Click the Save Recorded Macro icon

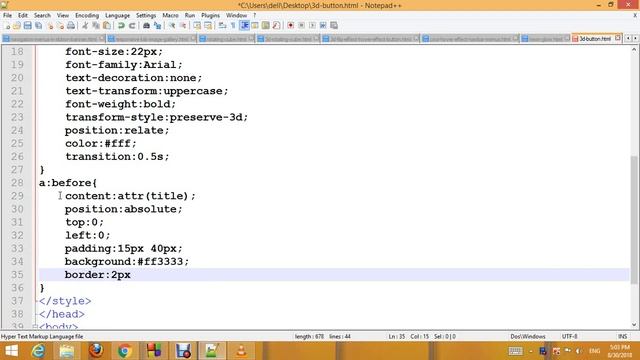(334, 25)
